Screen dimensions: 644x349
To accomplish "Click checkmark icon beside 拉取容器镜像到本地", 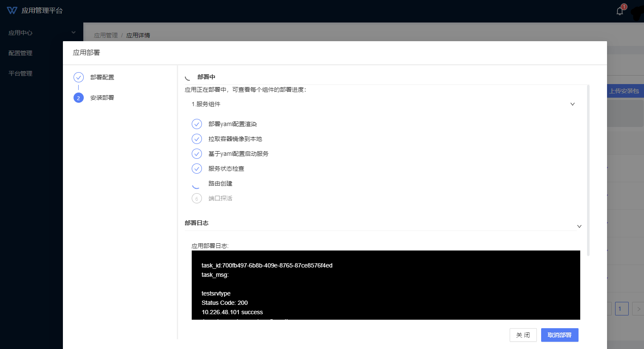I will click(x=197, y=139).
